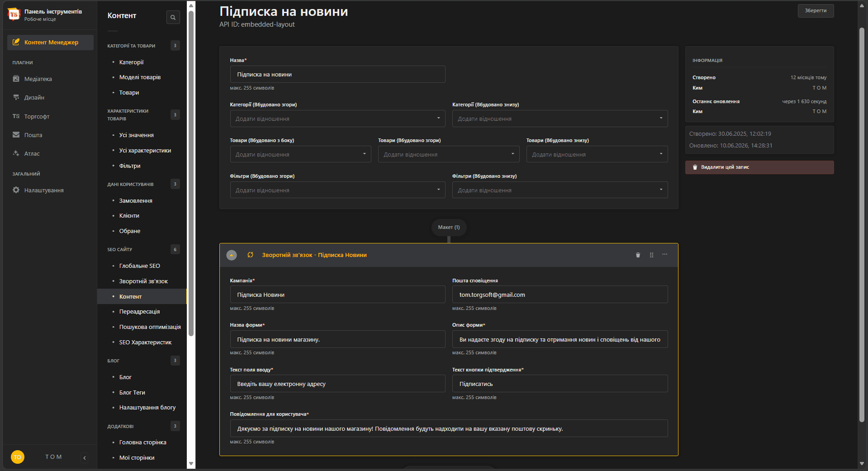The image size is (868, 471).
Task: Open the Медіатека plugin icon
Action: (x=16, y=79)
